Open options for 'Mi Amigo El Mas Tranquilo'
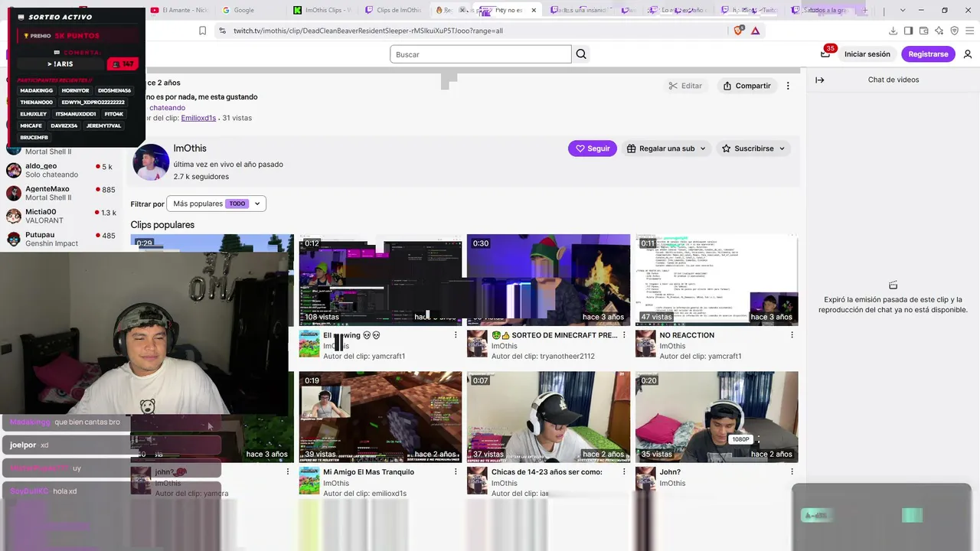 coord(456,472)
